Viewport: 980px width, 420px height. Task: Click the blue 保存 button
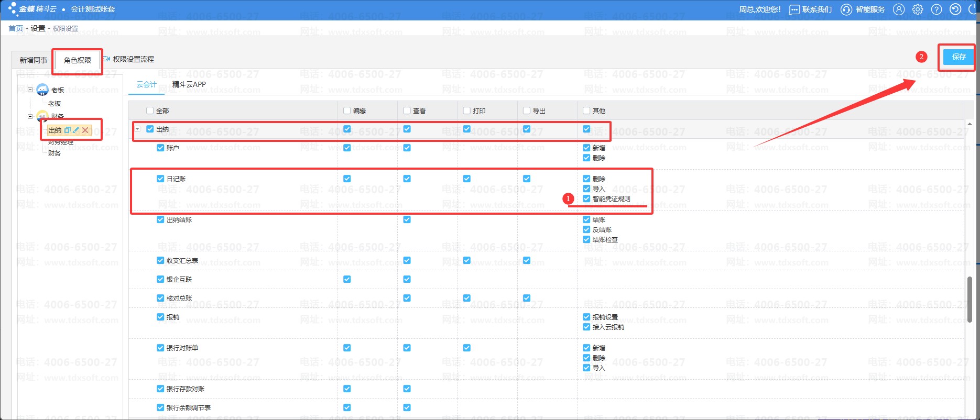pyautogui.click(x=958, y=57)
